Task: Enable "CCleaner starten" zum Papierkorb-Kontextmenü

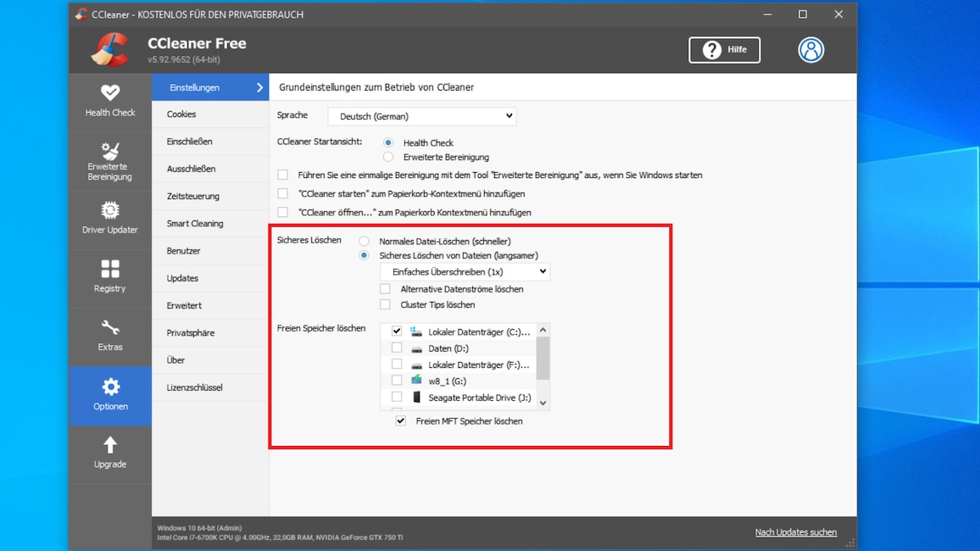Action: [282, 195]
